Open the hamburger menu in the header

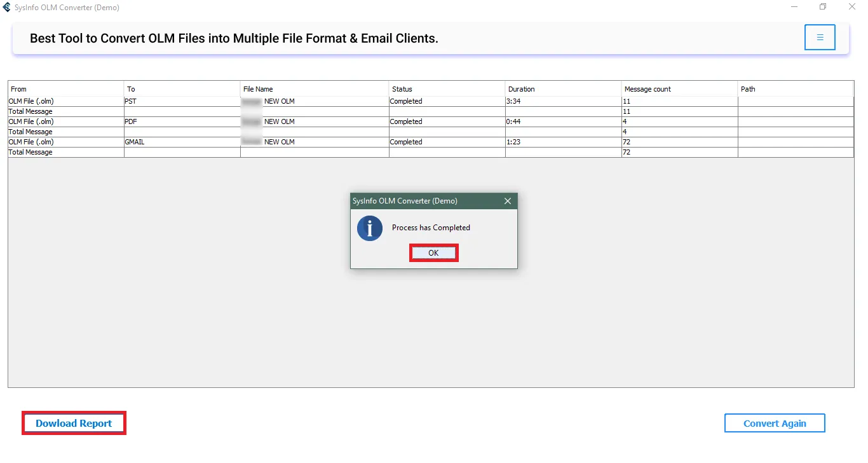point(820,38)
